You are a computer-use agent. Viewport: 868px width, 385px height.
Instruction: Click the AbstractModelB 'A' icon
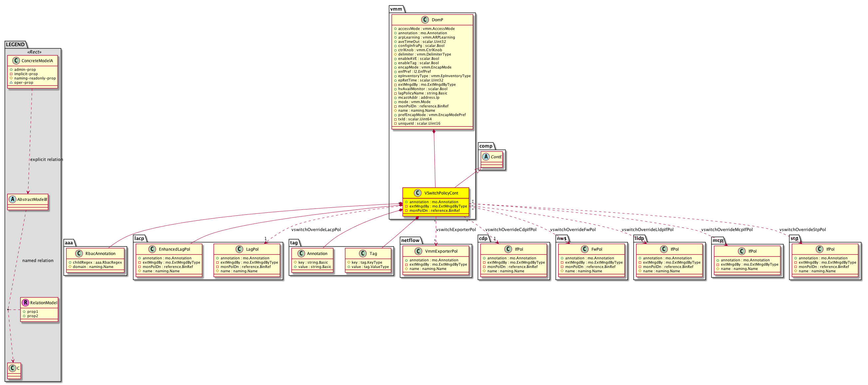12,199
